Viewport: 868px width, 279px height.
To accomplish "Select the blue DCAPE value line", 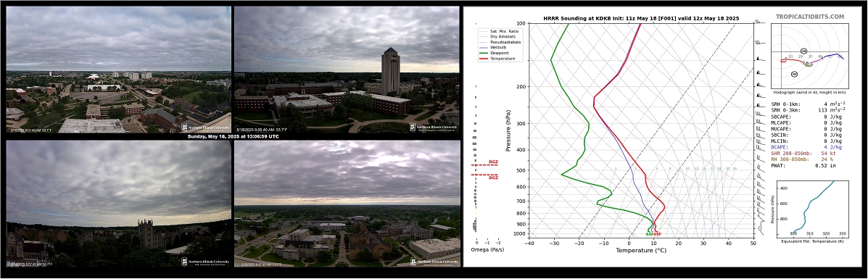I will coord(806,146).
